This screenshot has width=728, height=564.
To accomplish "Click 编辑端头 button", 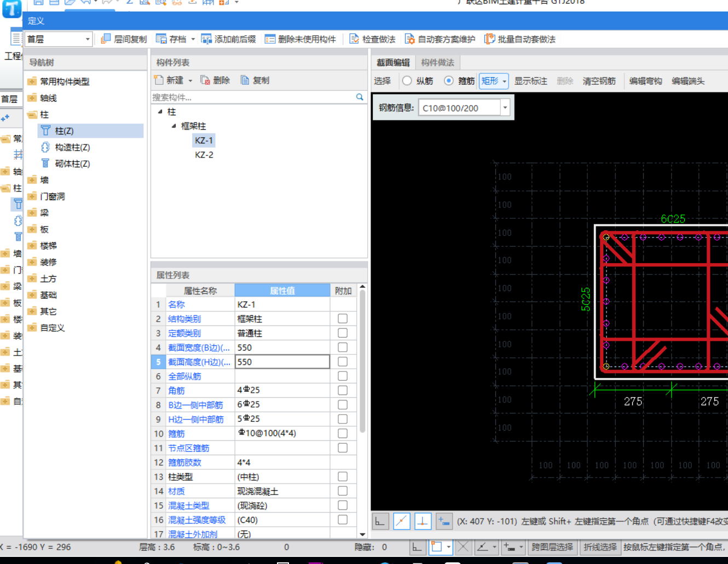I will click(x=688, y=81).
